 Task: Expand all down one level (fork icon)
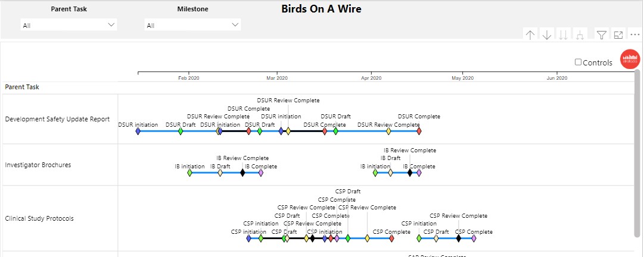580,35
